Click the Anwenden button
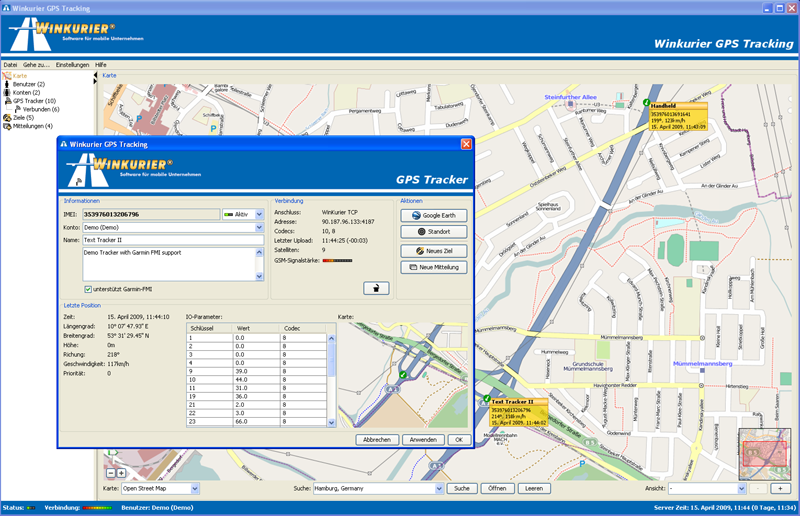Screen dimensions: 800x516 coord(424,439)
